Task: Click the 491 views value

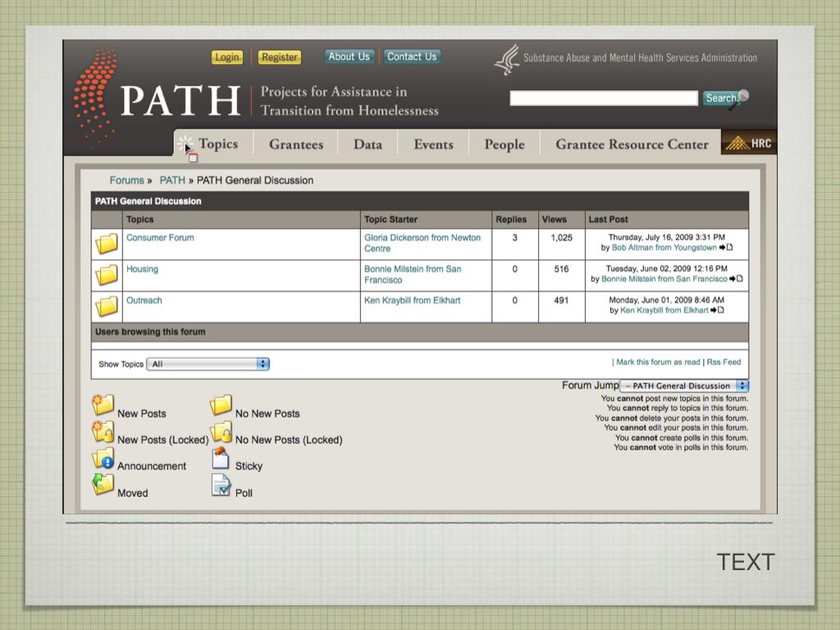Action: (x=561, y=300)
